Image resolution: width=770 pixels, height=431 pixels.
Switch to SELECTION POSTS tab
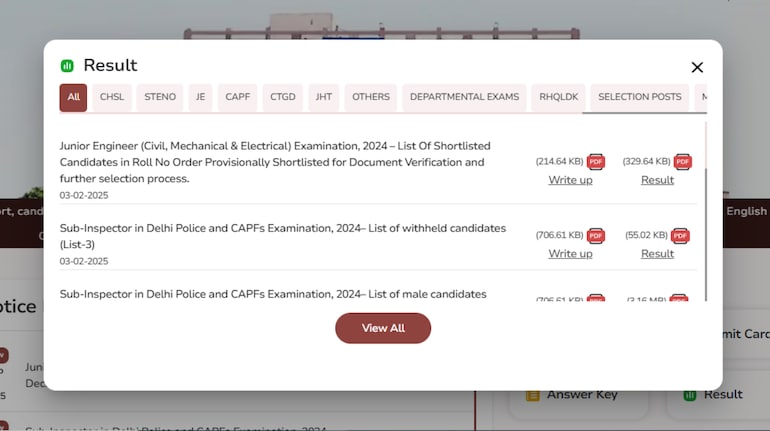[639, 97]
